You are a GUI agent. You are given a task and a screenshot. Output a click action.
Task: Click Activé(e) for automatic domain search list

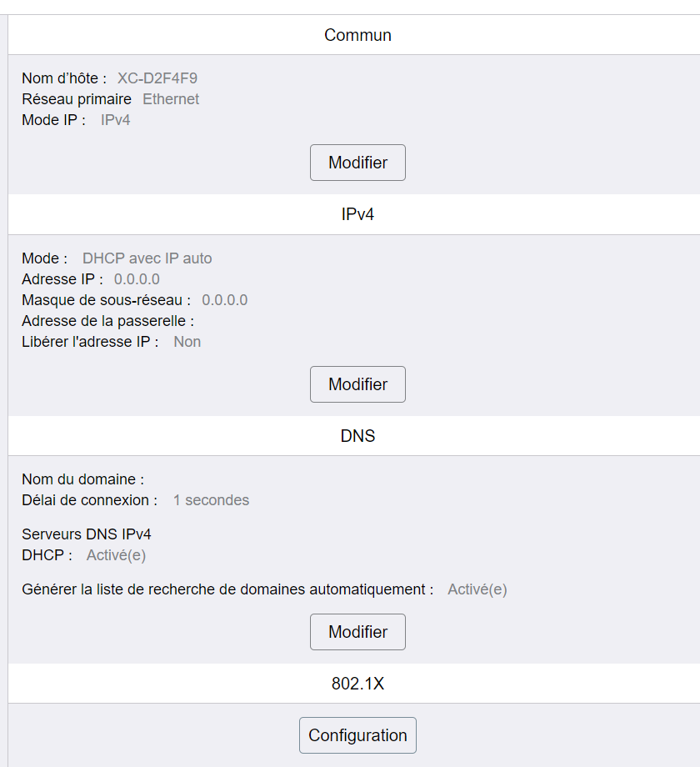477,589
